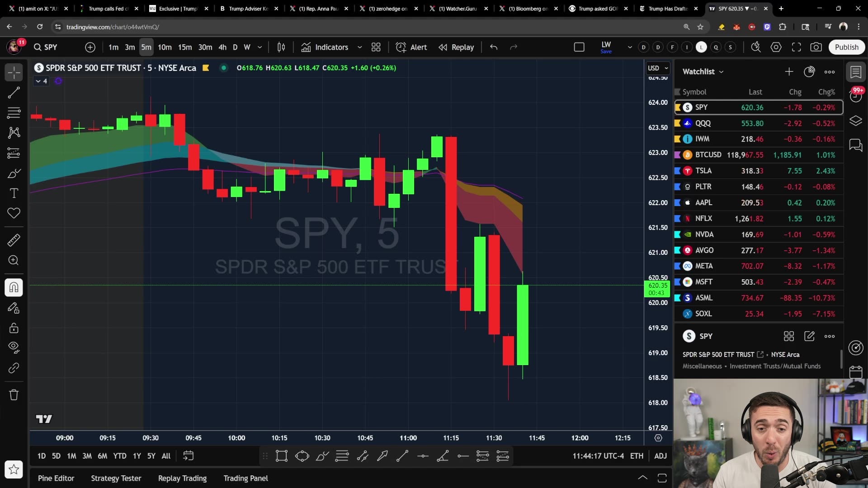Open watchlist advanced view pie icon
This screenshot has width=868, height=488.
coord(809,71)
